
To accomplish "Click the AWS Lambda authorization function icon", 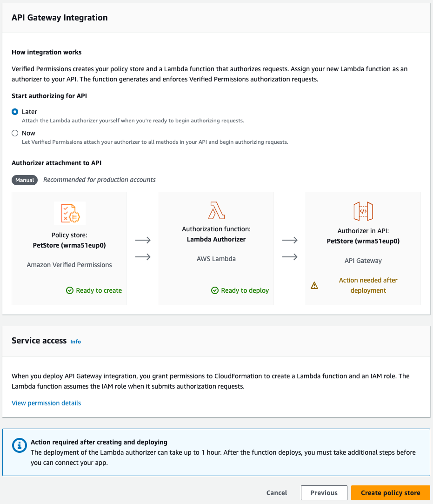I will [x=216, y=210].
